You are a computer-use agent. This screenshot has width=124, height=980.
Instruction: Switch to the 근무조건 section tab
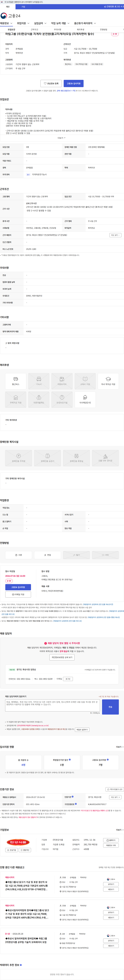[34, 30]
